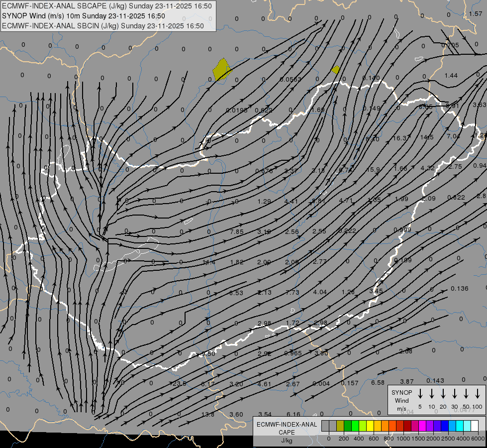Viewport: 487px width, 448px height.
Task: Click the 0.140 CAPE value on map
Action: pyautogui.click(x=371, y=78)
